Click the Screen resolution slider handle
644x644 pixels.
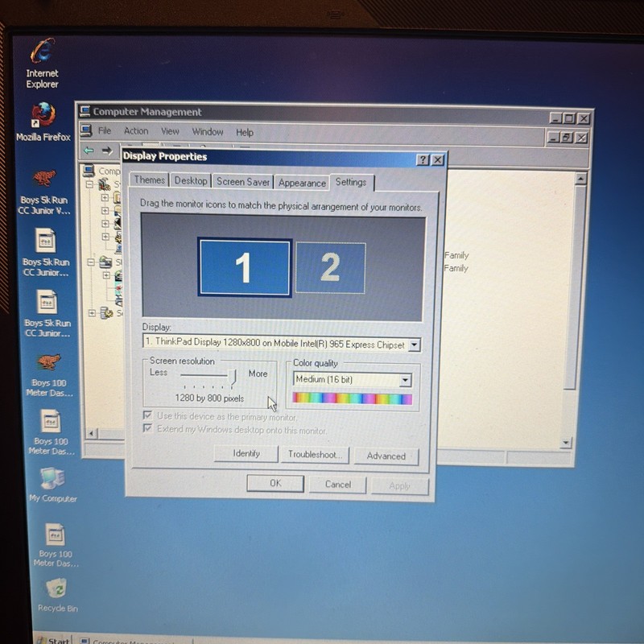click(233, 378)
